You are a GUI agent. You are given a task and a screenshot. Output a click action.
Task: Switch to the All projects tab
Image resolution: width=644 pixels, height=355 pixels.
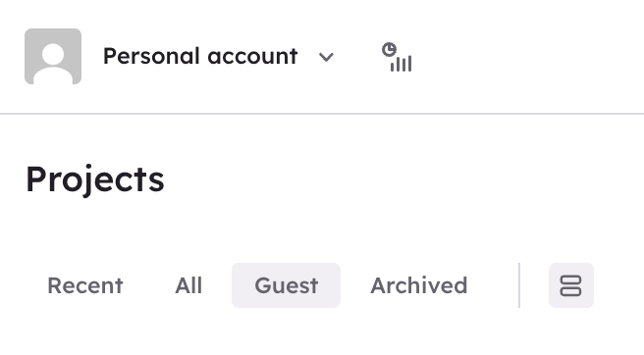(x=188, y=285)
